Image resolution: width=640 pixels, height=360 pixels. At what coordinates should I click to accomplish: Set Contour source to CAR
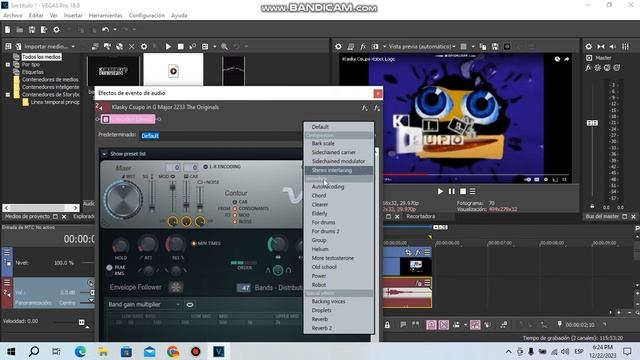point(235,202)
